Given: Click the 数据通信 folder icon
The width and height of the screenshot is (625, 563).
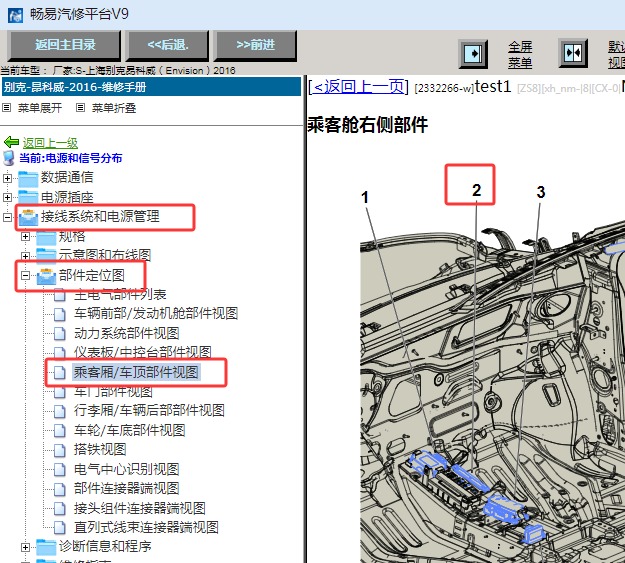Looking at the screenshot, I should [x=28, y=178].
